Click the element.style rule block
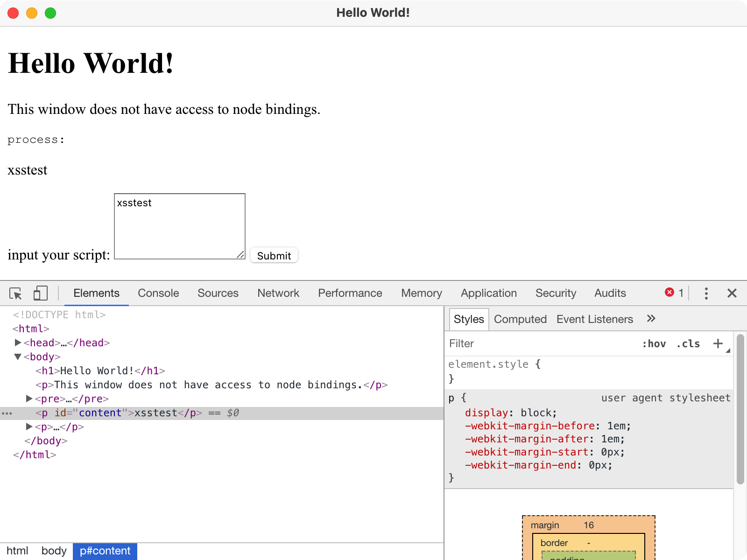The height and width of the screenshot is (560, 747). pyautogui.click(x=589, y=371)
